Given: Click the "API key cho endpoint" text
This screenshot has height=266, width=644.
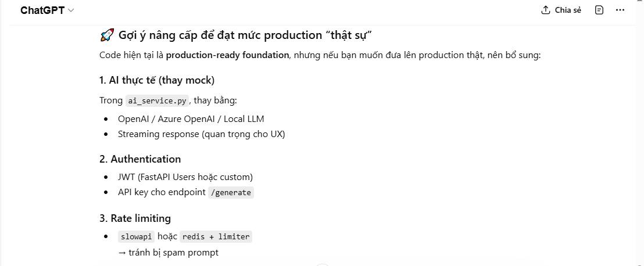Looking at the screenshot, I should point(161,192).
